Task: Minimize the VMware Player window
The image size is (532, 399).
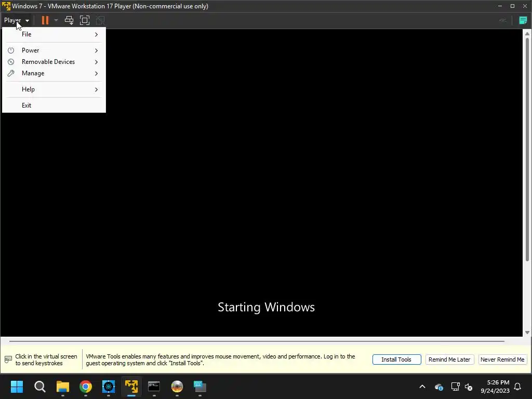Action: (500, 6)
